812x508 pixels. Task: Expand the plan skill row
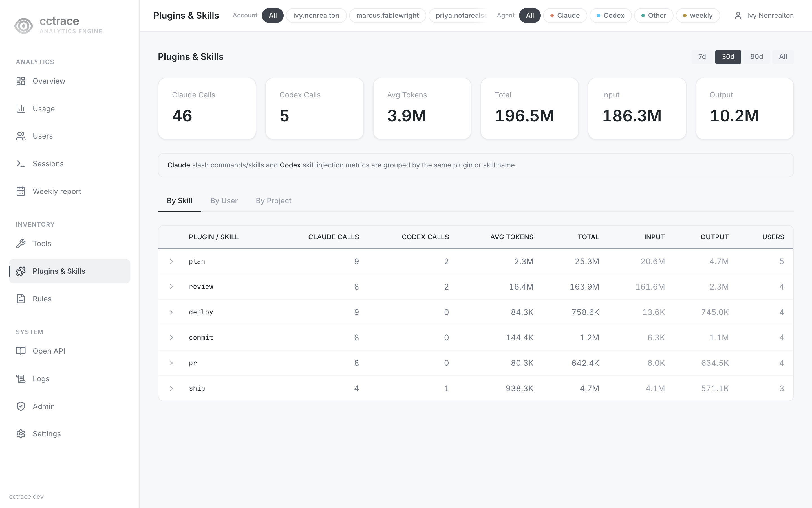tap(171, 261)
